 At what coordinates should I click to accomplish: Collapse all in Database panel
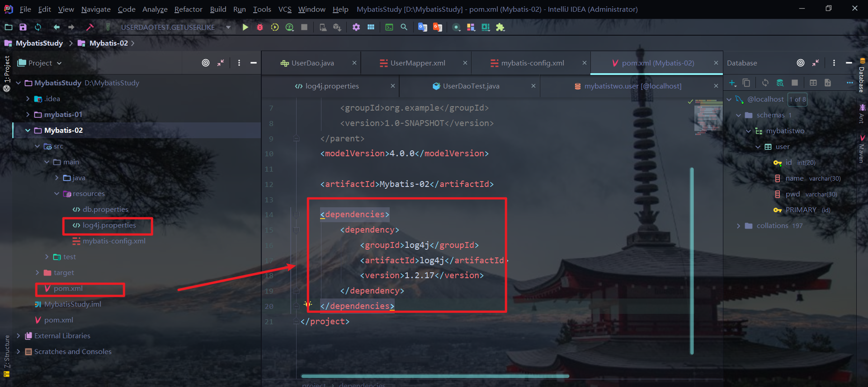tap(816, 63)
